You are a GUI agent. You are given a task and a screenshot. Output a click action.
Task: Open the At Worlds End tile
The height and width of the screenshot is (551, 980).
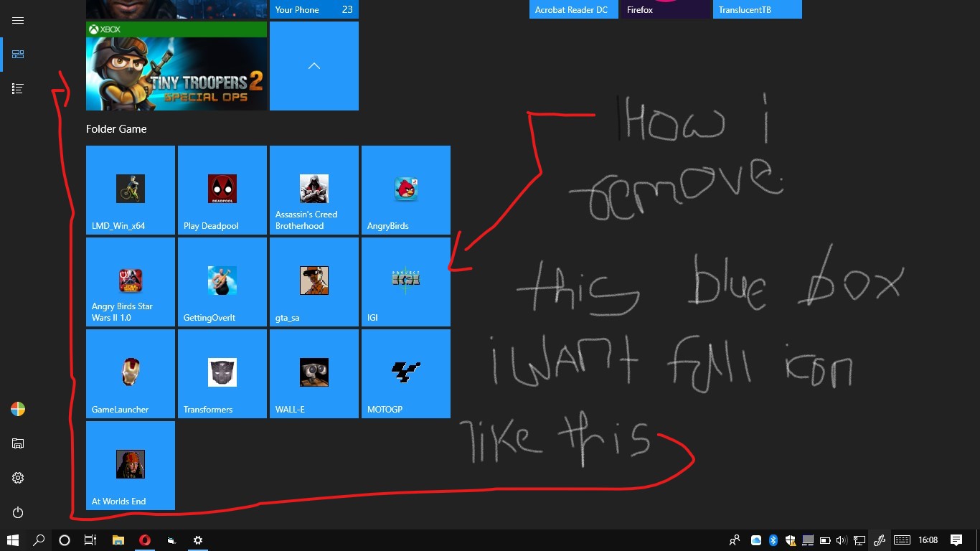click(131, 466)
